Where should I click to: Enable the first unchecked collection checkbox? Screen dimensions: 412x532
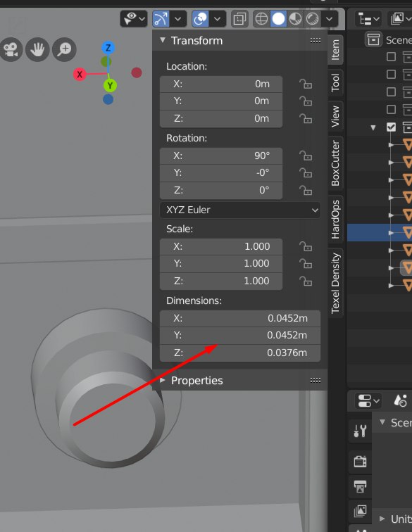click(x=391, y=57)
